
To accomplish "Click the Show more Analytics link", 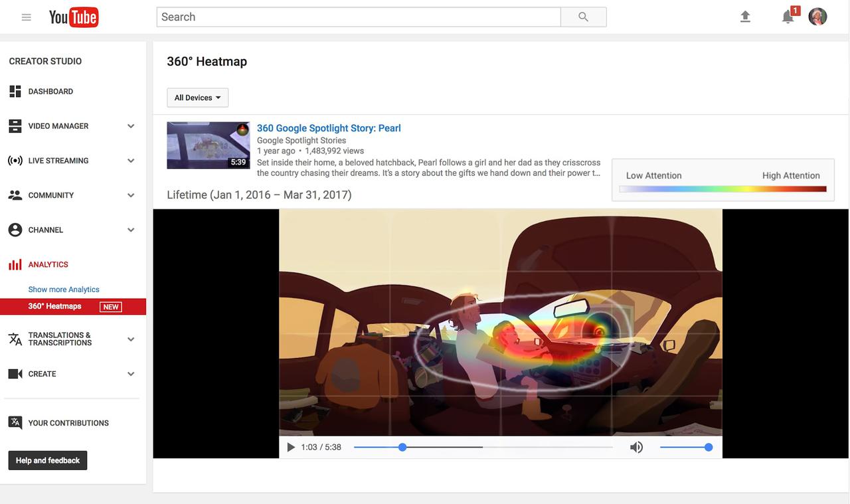I will click(x=64, y=290).
